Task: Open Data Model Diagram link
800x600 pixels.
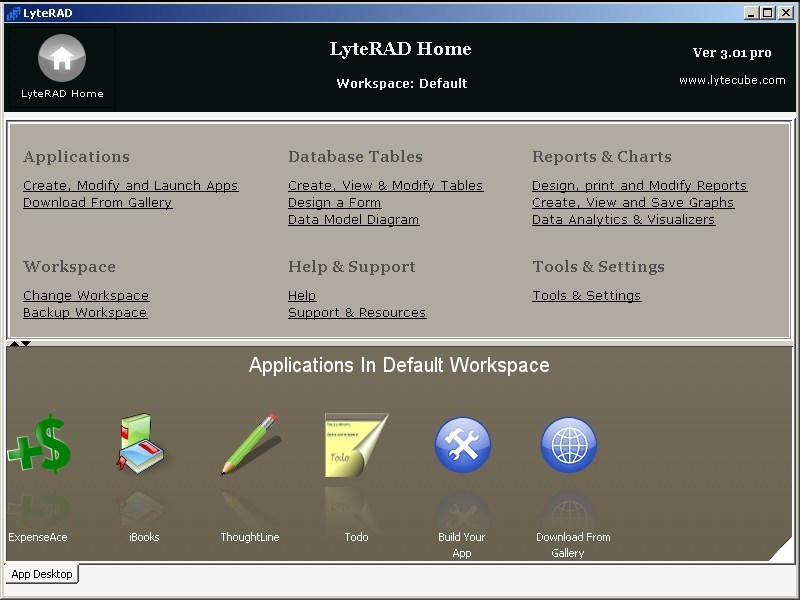Action: 354,219
